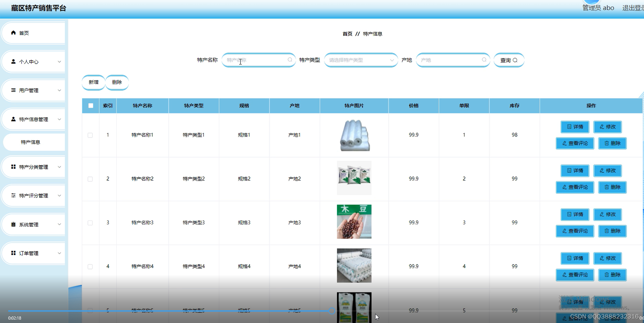Open 查看评论 for row 特产名称4
This screenshot has height=323, width=644.
[575, 275]
